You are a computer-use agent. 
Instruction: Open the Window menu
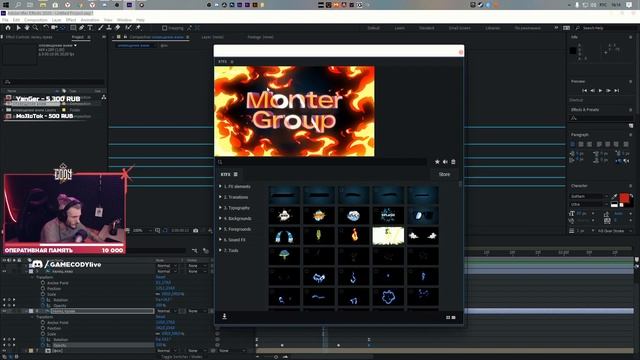click(x=124, y=20)
